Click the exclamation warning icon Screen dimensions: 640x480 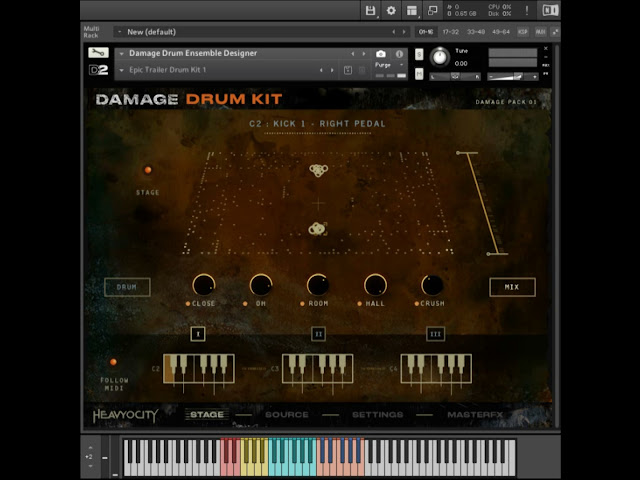coord(527,11)
